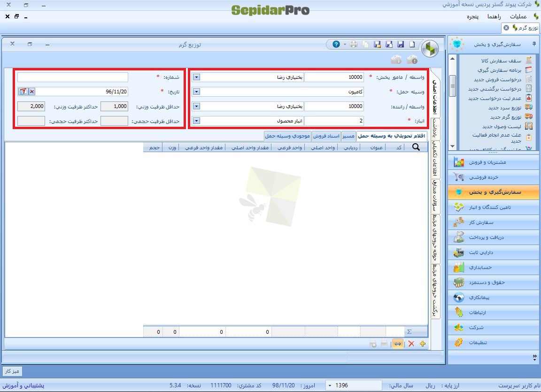Expand navigation pane chevron at sidebar bottom
Image resolution: width=541 pixels, height=392 pixels.
534,357
